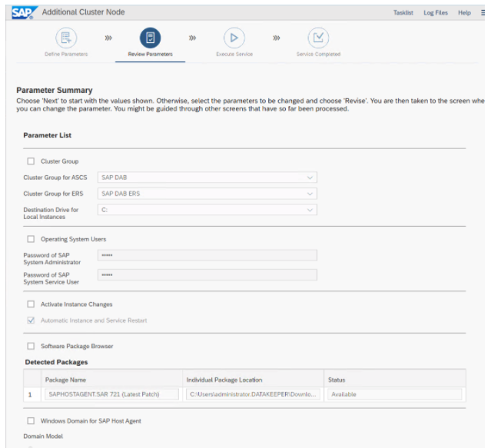Select the Service Completed step icon
The image size is (491, 448).
pos(318,38)
